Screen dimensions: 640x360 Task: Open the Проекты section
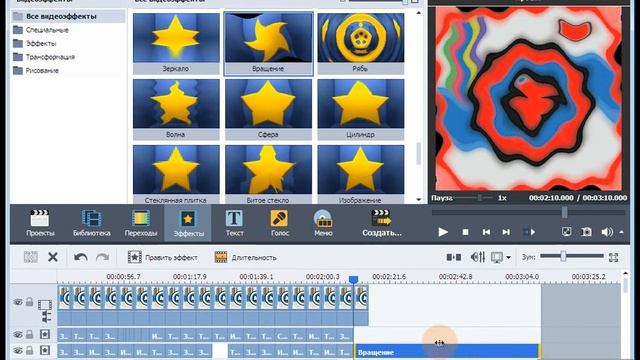tap(40, 223)
